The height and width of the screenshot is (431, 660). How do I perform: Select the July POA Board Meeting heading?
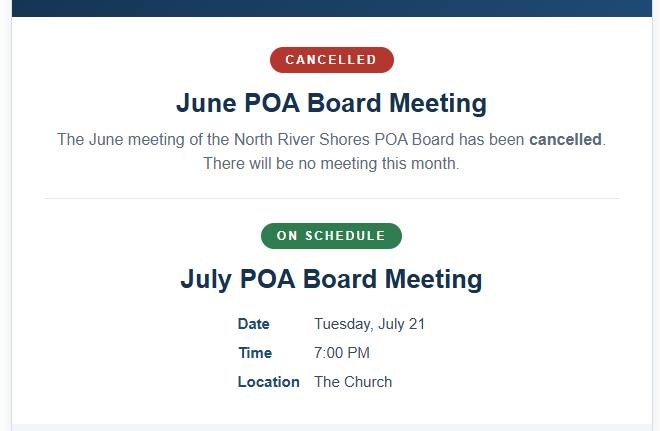point(331,279)
